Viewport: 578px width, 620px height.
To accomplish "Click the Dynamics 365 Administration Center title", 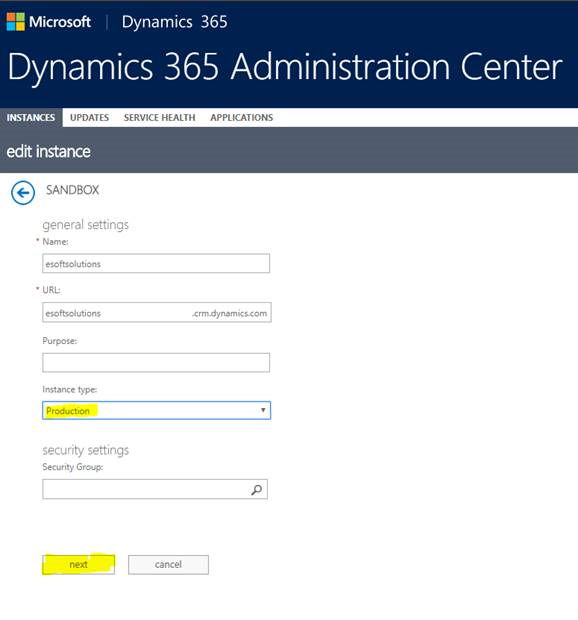I will coord(285,67).
